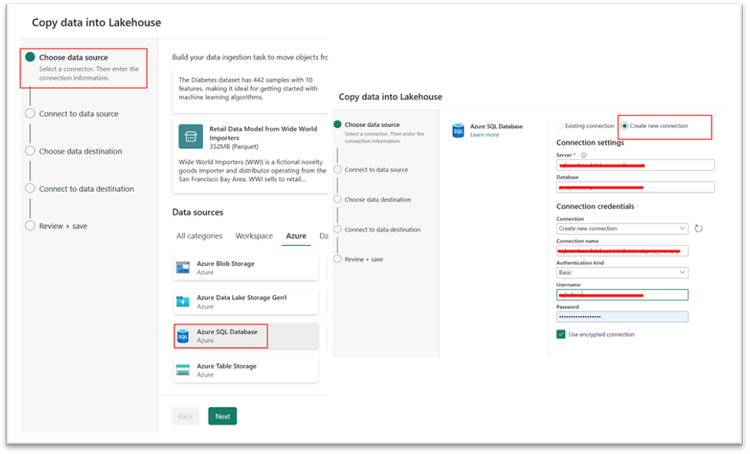750x454 pixels.
Task: Click the Azure Blob Storage icon
Action: click(x=183, y=268)
